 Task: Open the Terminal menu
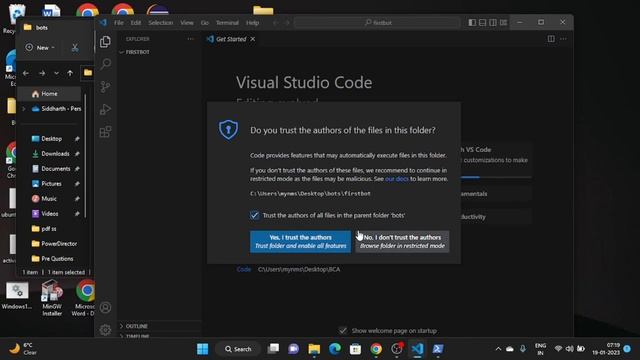(x=227, y=23)
